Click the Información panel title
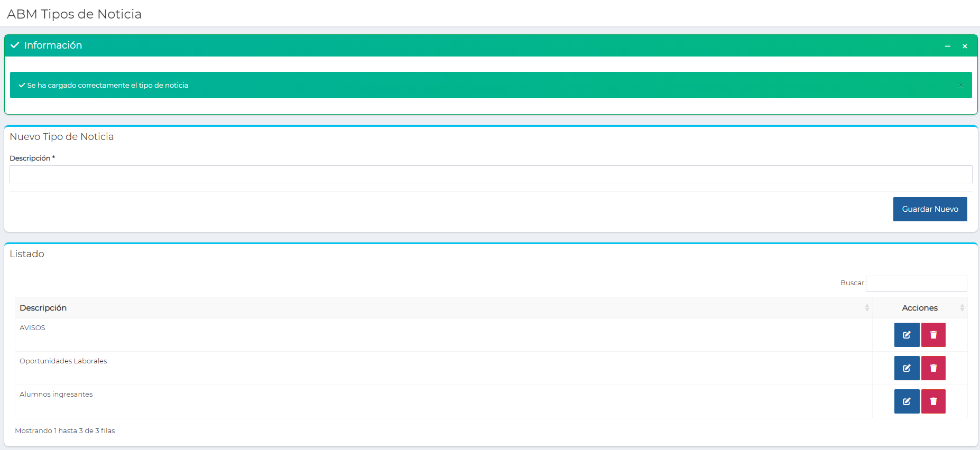Screen dimensions: 980x450 point(53,45)
